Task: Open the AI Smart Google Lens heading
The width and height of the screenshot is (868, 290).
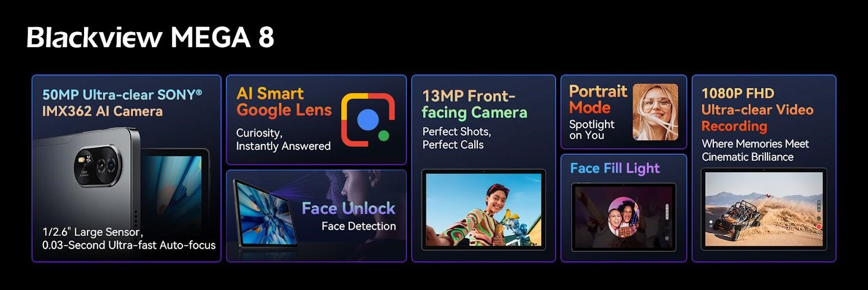Action: coord(284,102)
